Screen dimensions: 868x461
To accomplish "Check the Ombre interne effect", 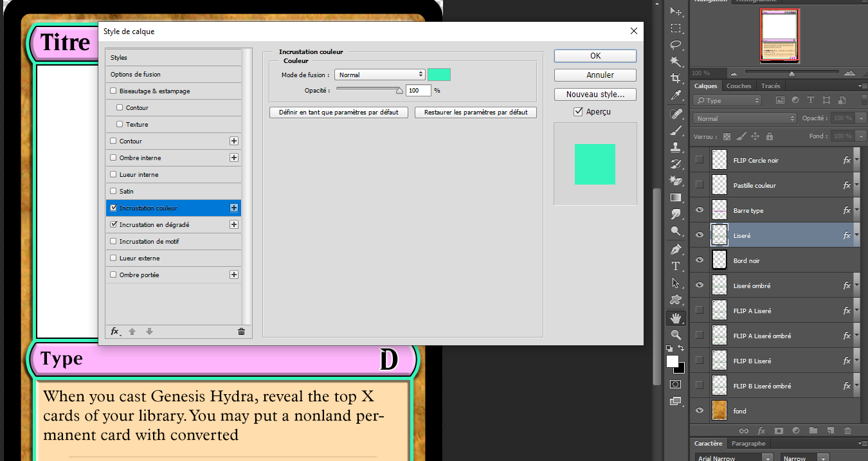I will 114,158.
